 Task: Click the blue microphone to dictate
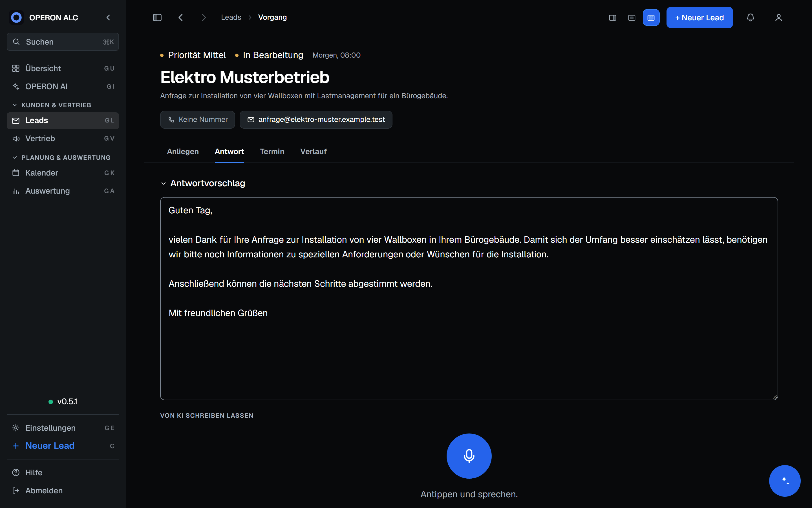click(469, 456)
